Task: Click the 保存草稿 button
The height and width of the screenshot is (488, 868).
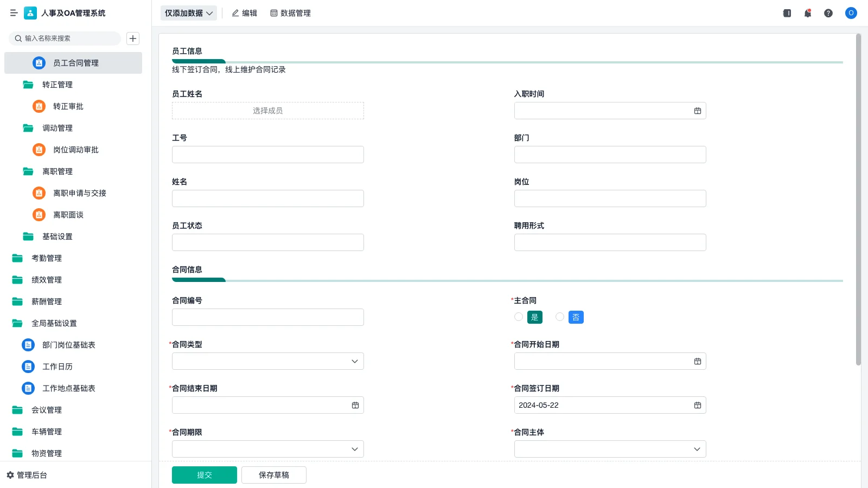Action: tap(273, 474)
